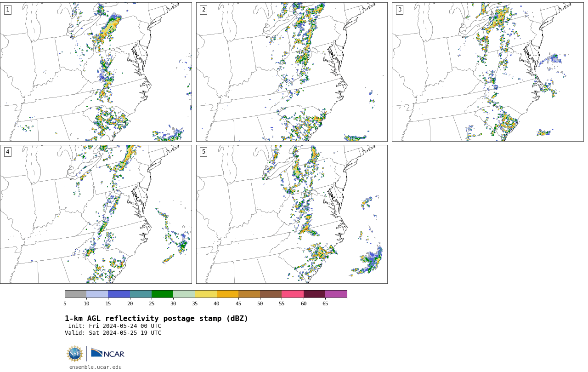The image size is (588, 372).
Task: Open ensemble member 1 reflectivity map
Action: (x=96, y=72)
